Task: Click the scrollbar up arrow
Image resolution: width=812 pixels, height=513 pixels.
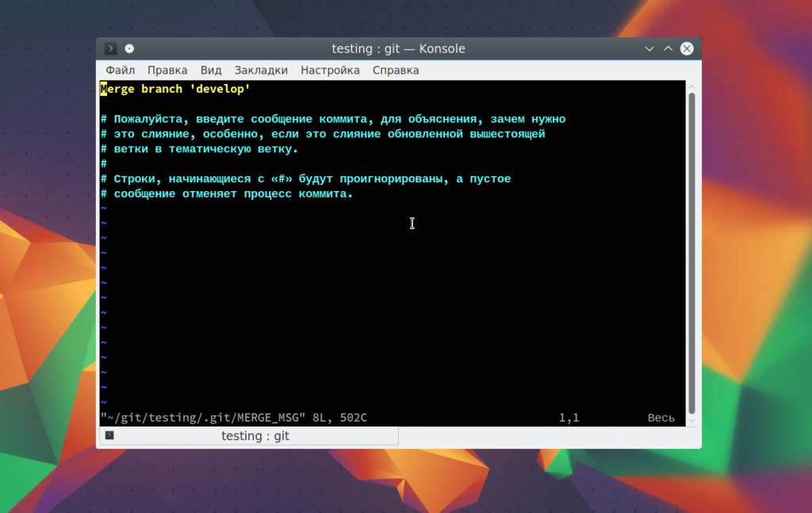Action: [x=691, y=86]
